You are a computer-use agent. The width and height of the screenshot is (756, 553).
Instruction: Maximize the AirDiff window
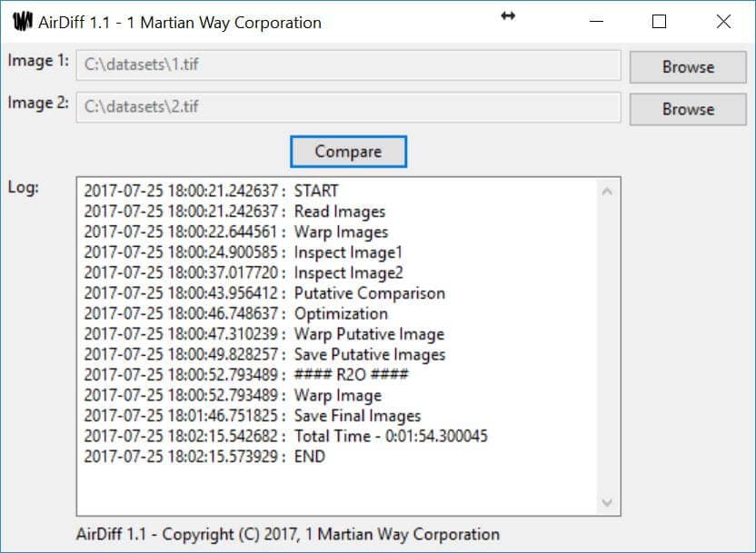(x=659, y=21)
